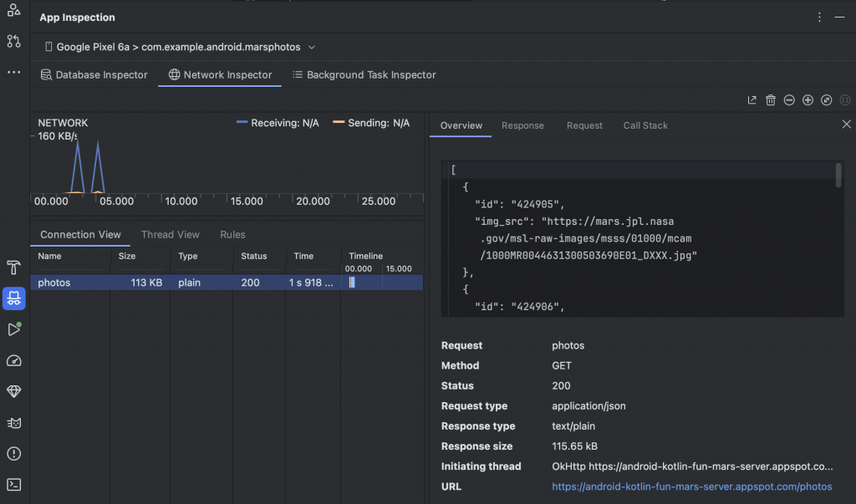
Task: Show more tool windows via ellipsis
Action: pos(13,72)
